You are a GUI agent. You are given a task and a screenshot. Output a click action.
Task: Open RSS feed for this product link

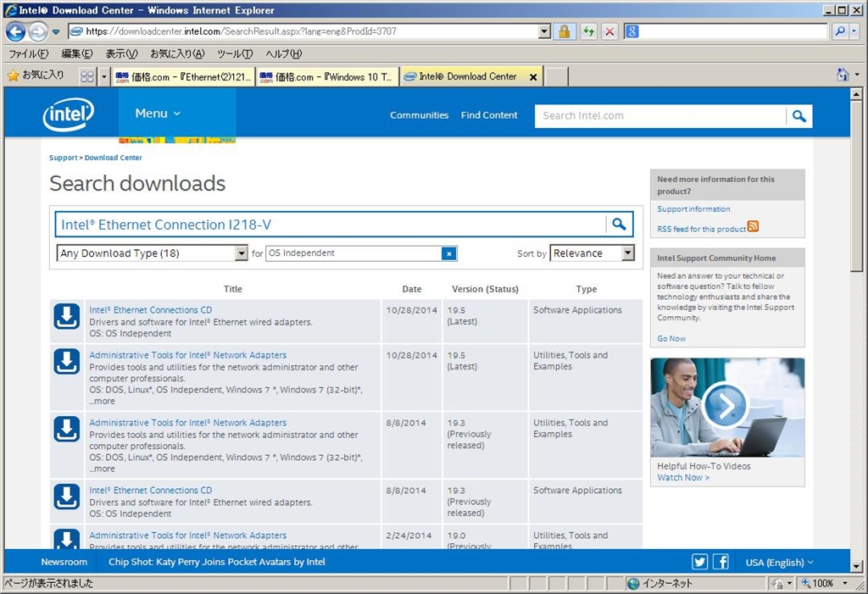[701, 229]
